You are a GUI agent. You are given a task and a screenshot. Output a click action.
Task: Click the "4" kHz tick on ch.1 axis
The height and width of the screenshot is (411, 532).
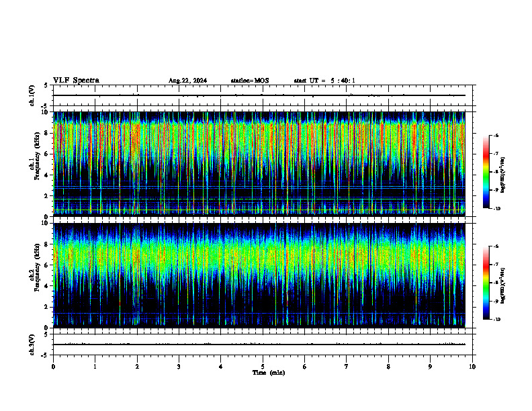[x=47, y=175]
